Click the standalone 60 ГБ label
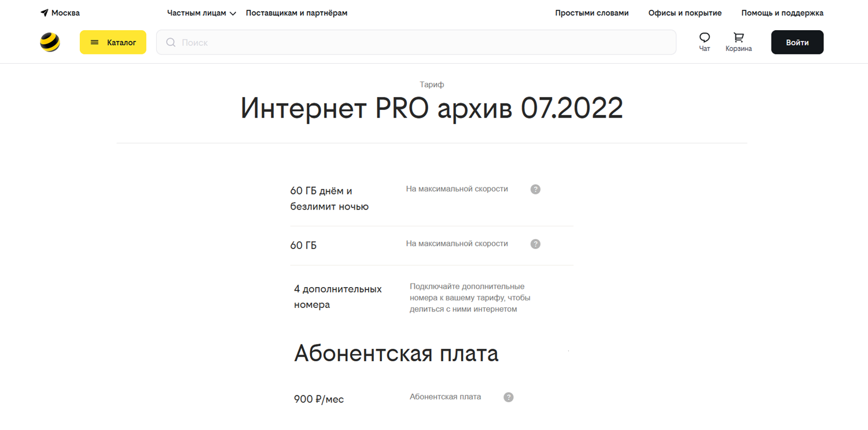The width and height of the screenshot is (868, 430). [x=303, y=245]
